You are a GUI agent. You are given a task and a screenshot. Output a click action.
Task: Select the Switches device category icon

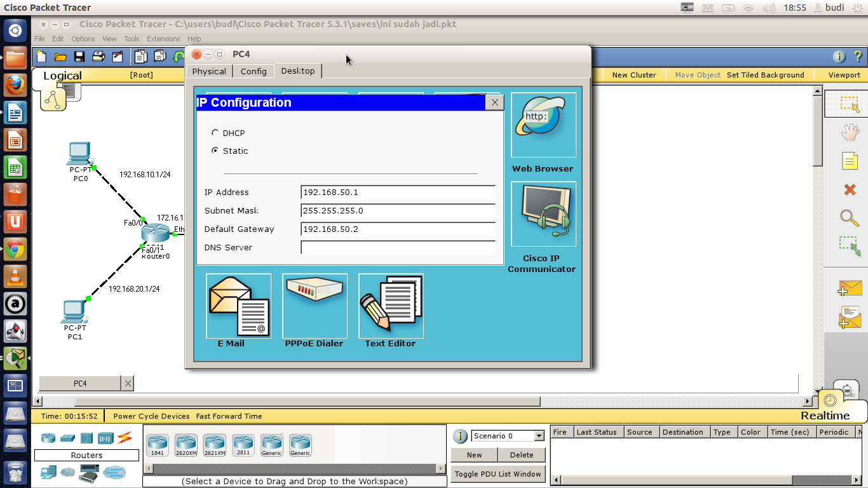[x=67, y=438]
